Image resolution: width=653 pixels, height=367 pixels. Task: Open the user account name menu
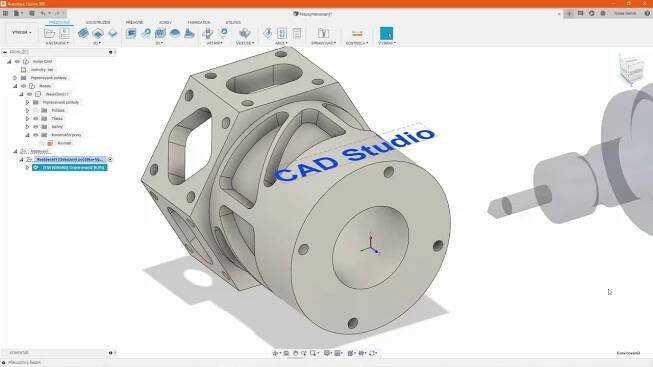click(x=626, y=13)
